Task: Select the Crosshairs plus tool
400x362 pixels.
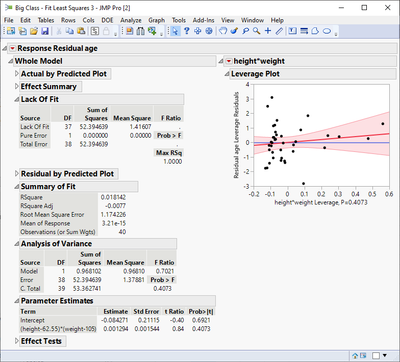Action: click(x=268, y=31)
